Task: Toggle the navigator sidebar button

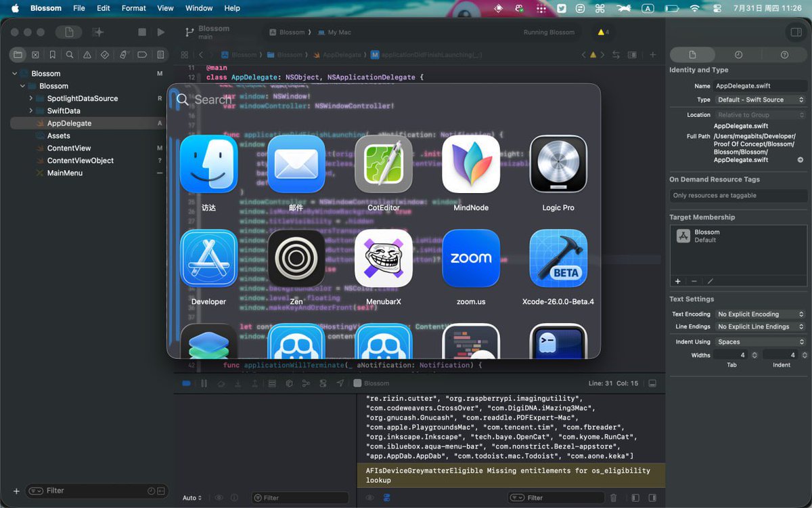Action: pyautogui.click(x=68, y=32)
